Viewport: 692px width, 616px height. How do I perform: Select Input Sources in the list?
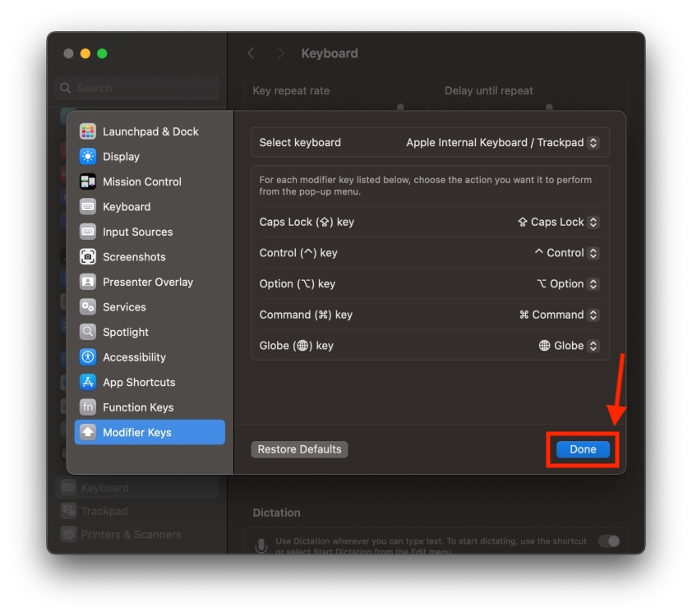coord(137,232)
